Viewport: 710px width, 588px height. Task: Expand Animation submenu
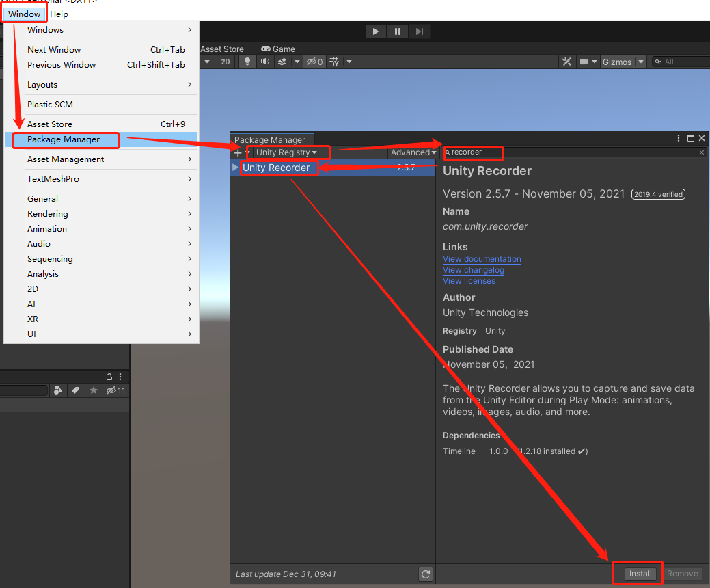(x=101, y=229)
